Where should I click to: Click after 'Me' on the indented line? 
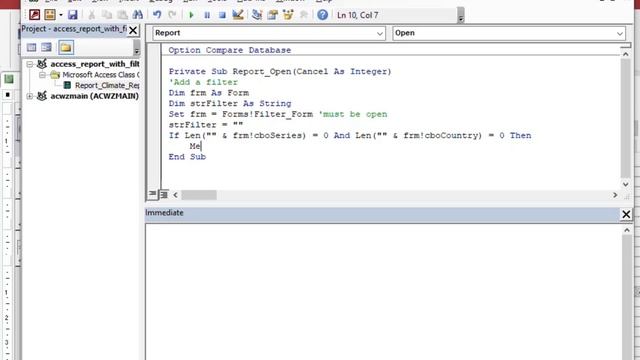click(x=201, y=146)
